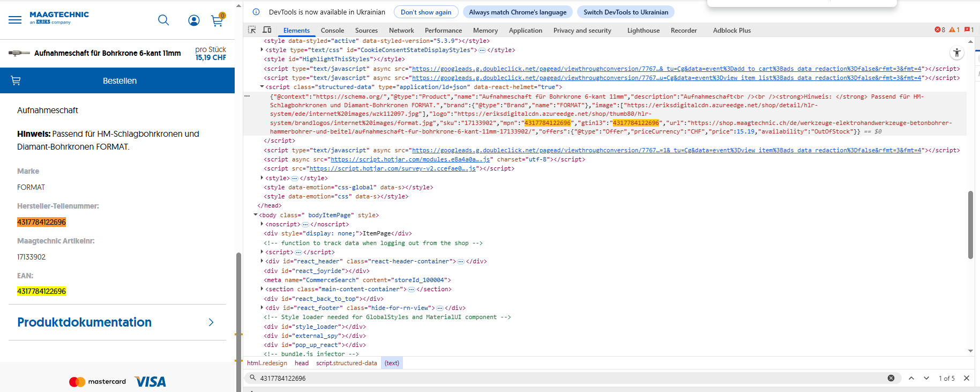Expand the script node under body
The width and height of the screenshot is (980, 392).
262,252
